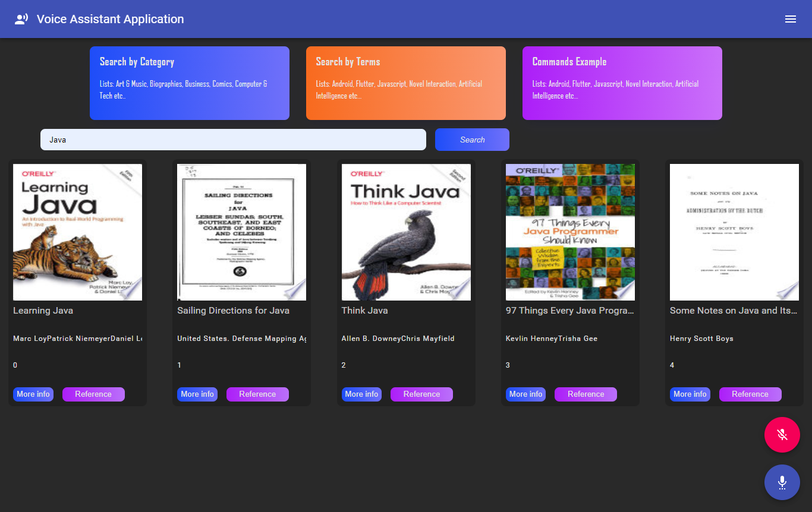Click author text "Allen B. DowneyChris Mayfield"

pyautogui.click(x=398, y=339)
